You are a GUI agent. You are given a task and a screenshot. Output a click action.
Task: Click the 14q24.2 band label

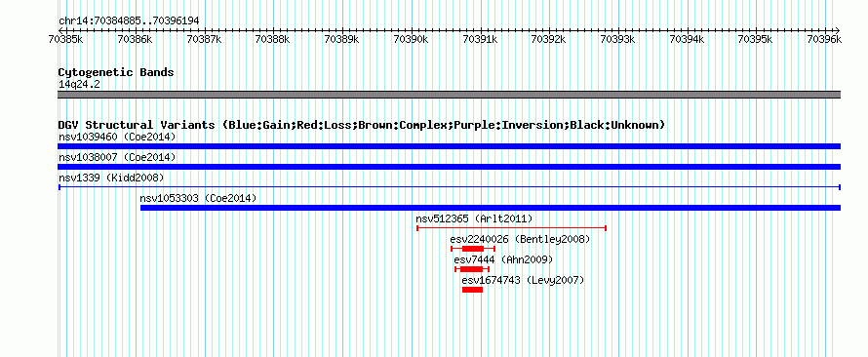[x=79, y=85]
